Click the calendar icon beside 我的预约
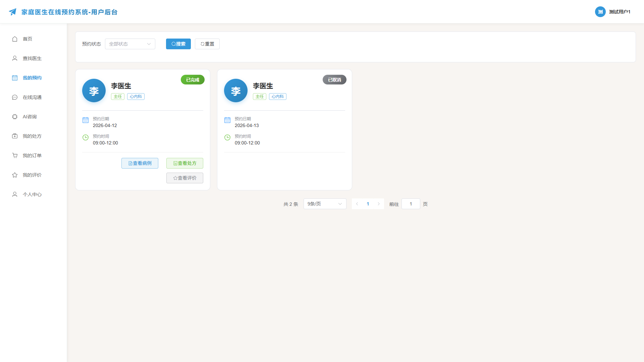 pyautogui.click(x=15, y=78)
